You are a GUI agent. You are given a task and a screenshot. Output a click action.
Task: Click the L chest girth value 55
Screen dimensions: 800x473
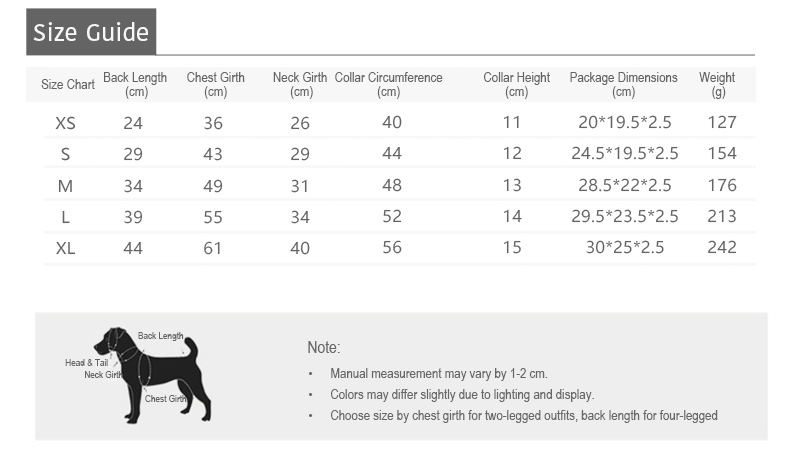coord(213,217)
